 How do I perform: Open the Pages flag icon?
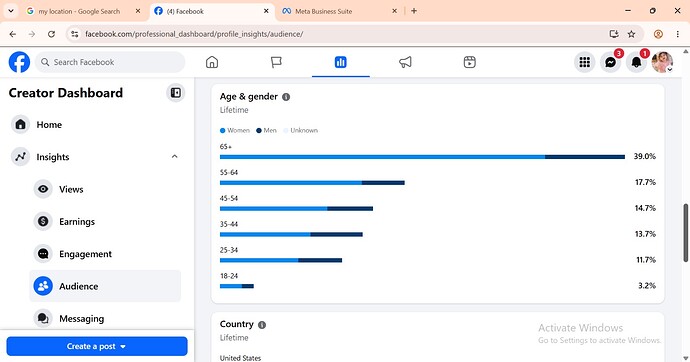tap(276, 62)
